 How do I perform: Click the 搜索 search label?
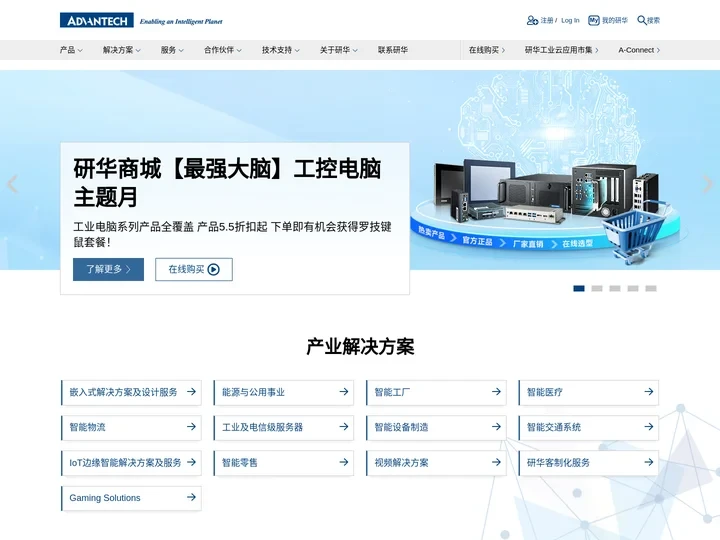tap(653, 20)
